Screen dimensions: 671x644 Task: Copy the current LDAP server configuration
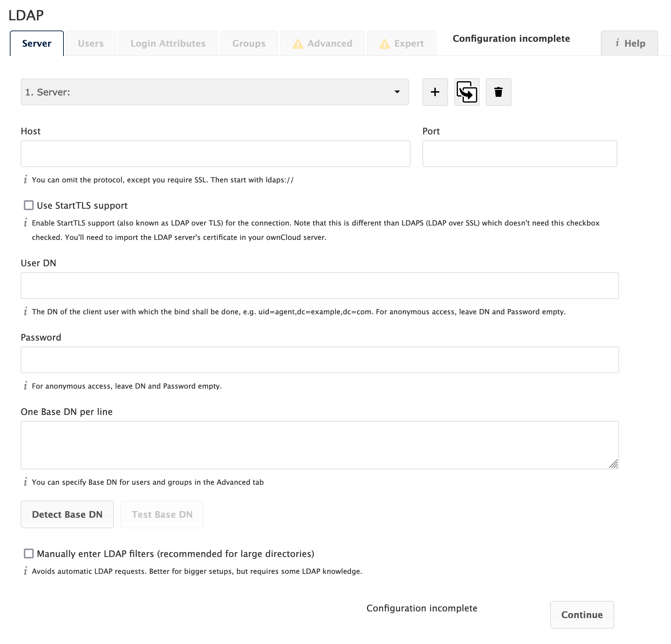(467, 92)
